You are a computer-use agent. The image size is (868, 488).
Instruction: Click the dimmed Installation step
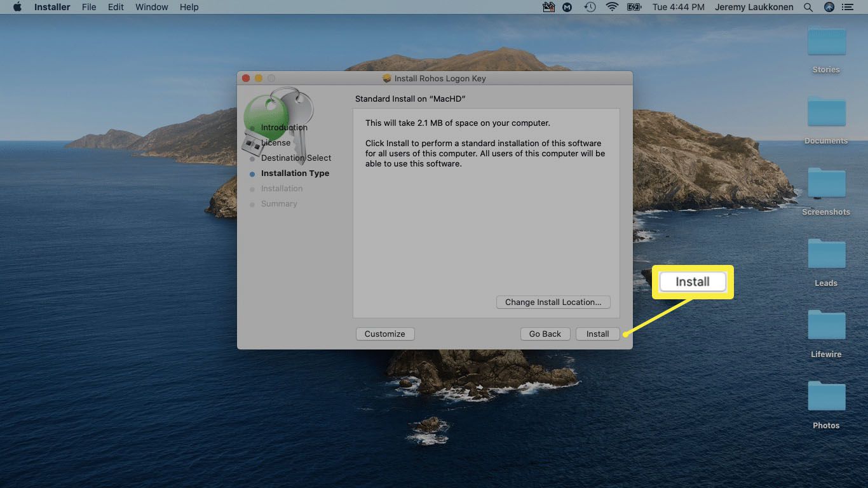point(281,188)
